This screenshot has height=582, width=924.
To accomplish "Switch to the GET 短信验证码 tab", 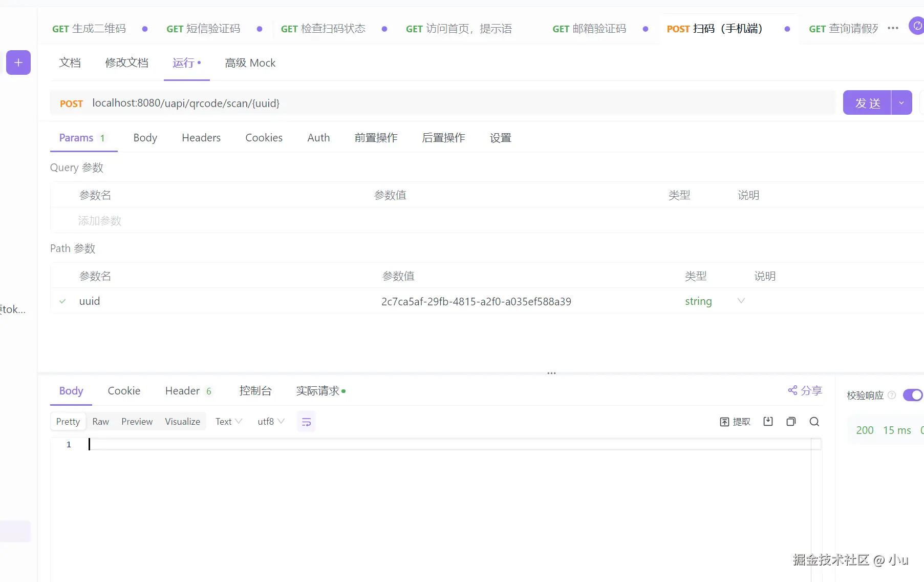I will coord(203,29).
